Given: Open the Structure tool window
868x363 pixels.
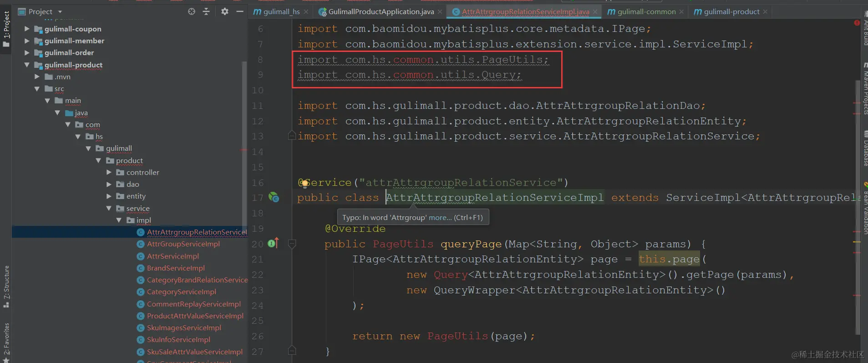Looking at the screenshot, I should 6,286.
